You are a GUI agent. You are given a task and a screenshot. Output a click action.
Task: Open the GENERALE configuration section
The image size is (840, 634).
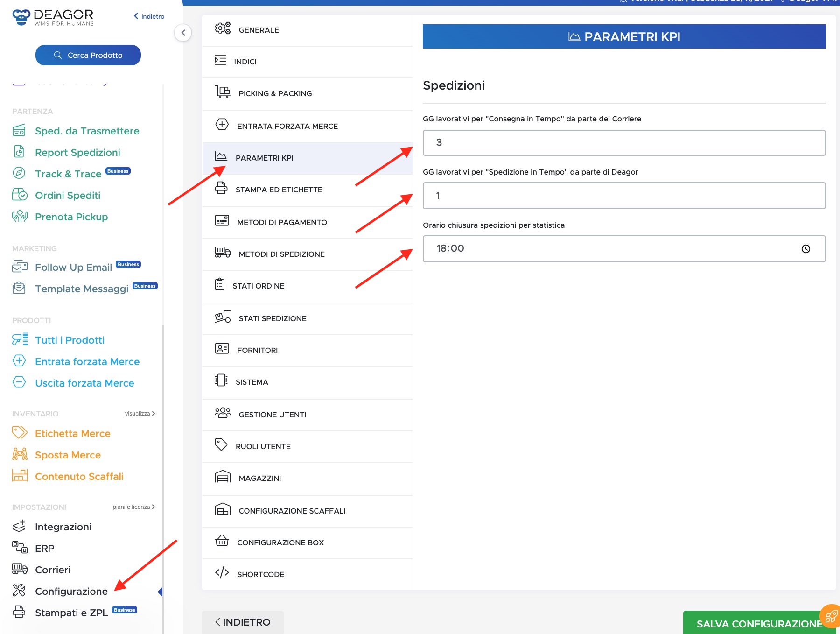(x=307, y=30)
